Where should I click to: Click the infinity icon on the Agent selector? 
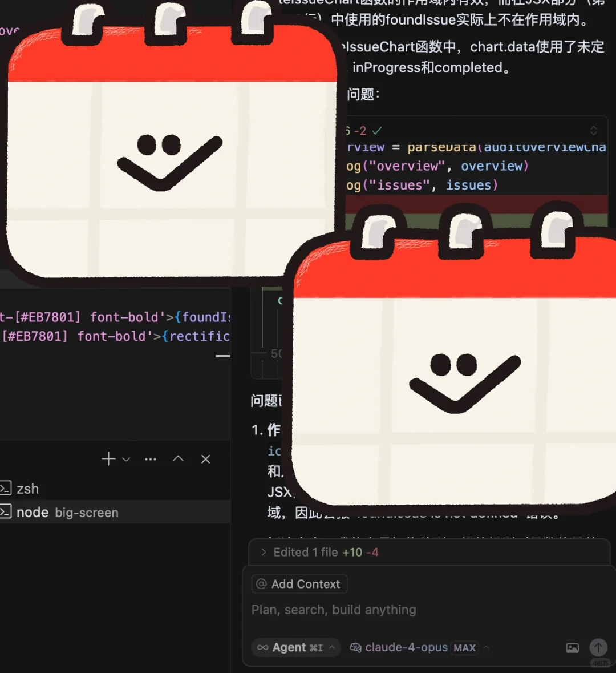pyautogui.click(x=262, y=647)
